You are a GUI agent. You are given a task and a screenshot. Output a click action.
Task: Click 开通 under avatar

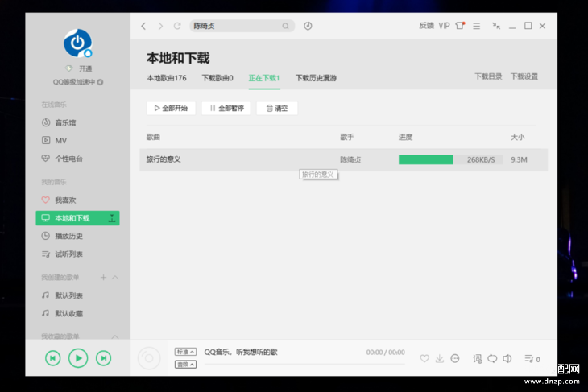(85, 68)
